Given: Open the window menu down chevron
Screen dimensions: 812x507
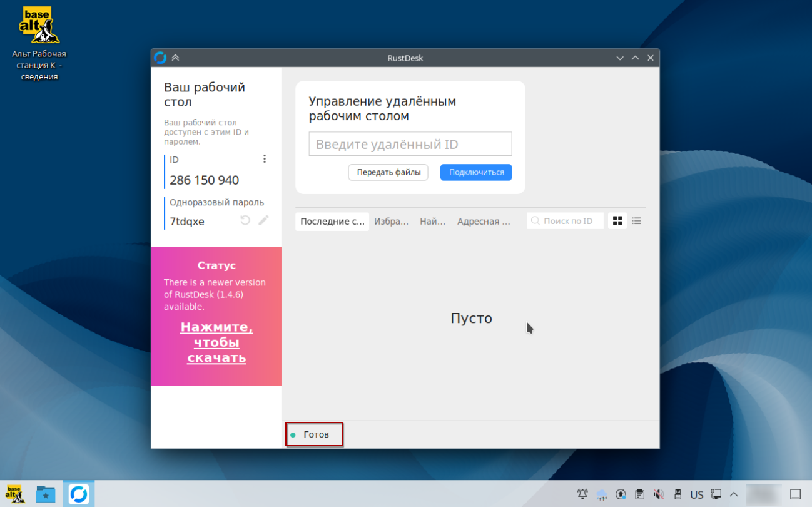Looking at the screenshot, I should [x=619, y=57].
